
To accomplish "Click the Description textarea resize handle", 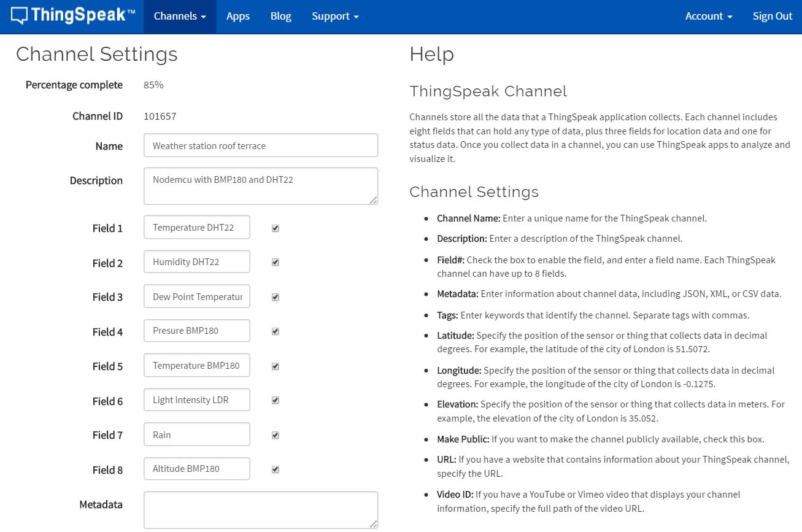I will click(x=374, y=200).
